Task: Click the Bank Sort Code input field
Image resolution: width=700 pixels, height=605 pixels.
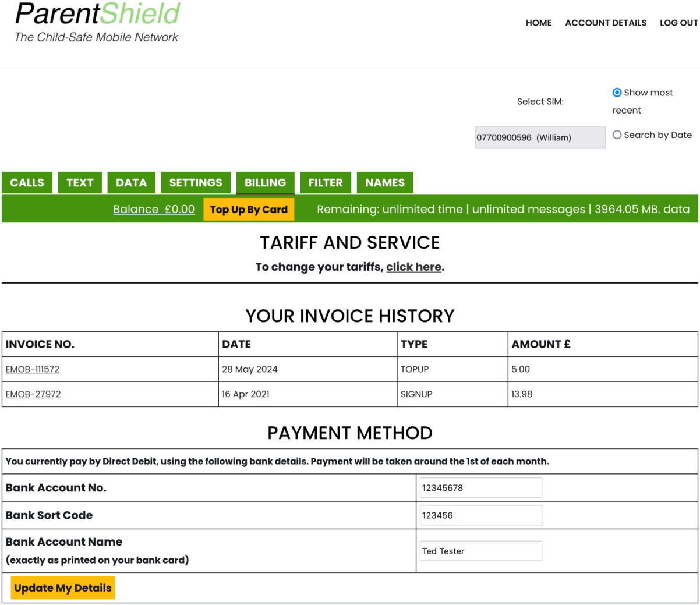Action: point(480,515)
